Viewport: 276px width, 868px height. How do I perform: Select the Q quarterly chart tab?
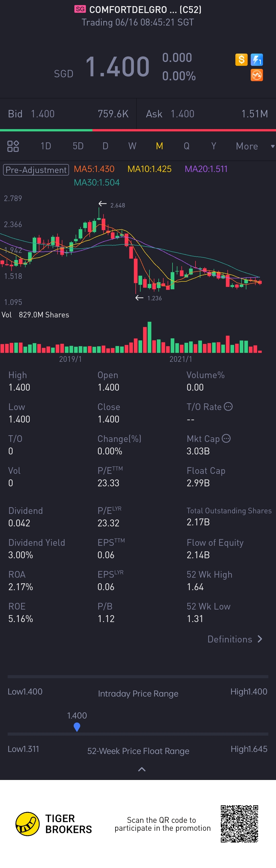[186, 146]
